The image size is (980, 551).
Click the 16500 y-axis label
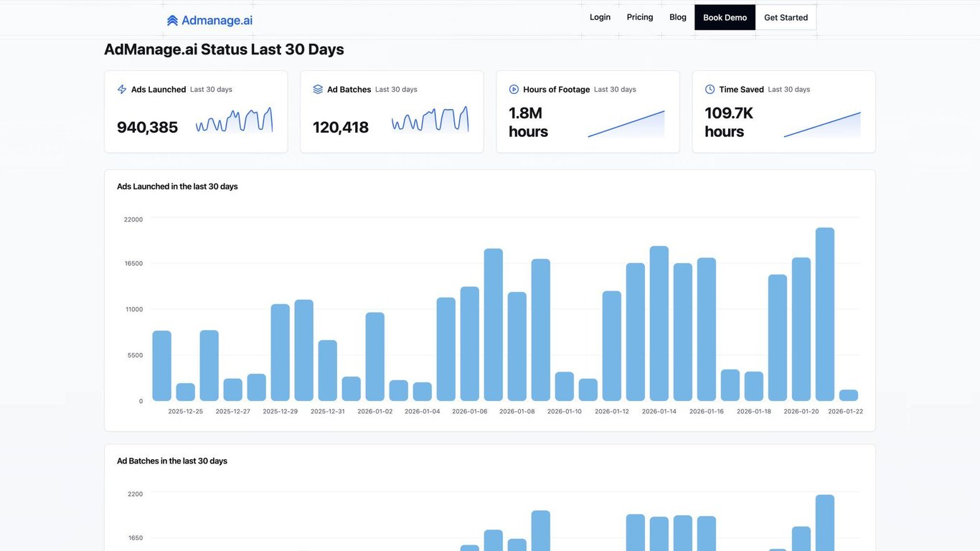(x=133, y=263)
